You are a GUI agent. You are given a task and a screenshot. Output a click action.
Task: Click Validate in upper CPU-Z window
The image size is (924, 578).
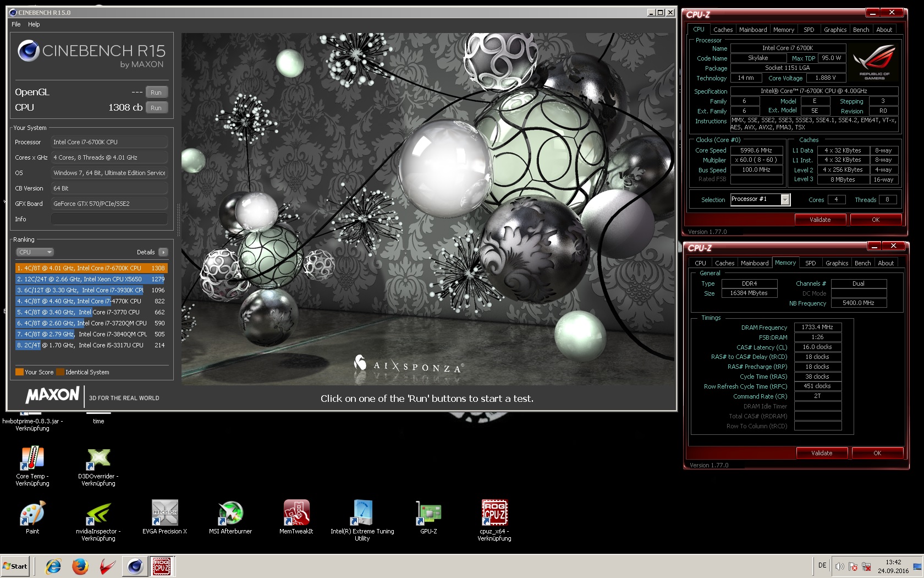coord(820,220)
